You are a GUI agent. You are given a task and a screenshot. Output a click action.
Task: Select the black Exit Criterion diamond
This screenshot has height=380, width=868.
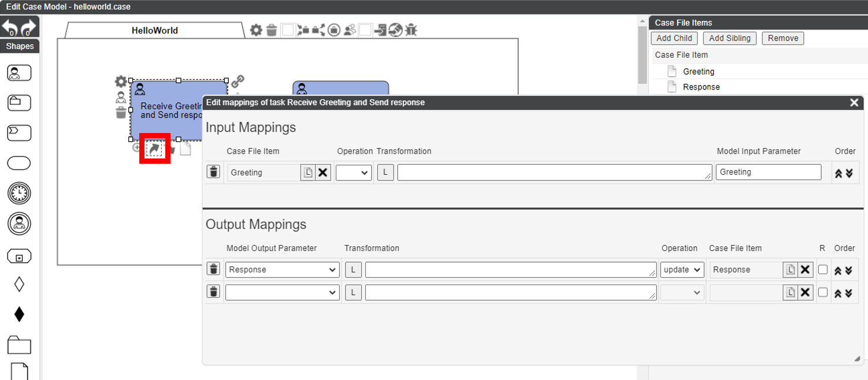pyautogui.click(x=19, y=314)
